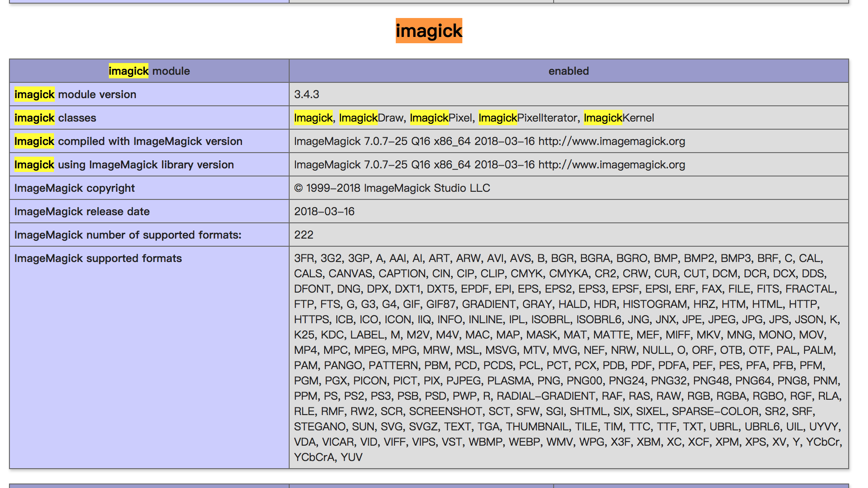The height and width of the screenshot is (488, 868).
Task: Select version value 3.4.3
Action: (x=307, y=95)
